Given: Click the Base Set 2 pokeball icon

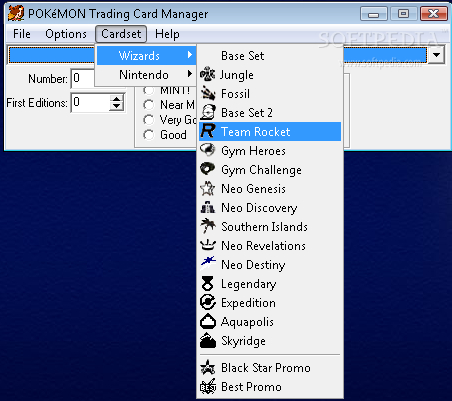Looking at the screenshot, I should 208,112.
